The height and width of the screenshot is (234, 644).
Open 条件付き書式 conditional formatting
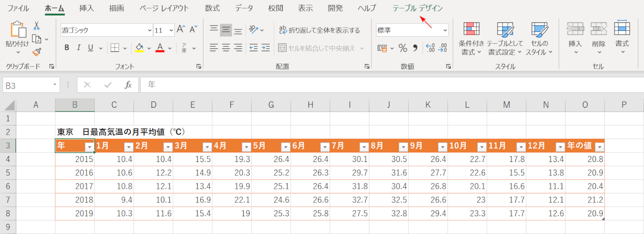tap(471, 38)
